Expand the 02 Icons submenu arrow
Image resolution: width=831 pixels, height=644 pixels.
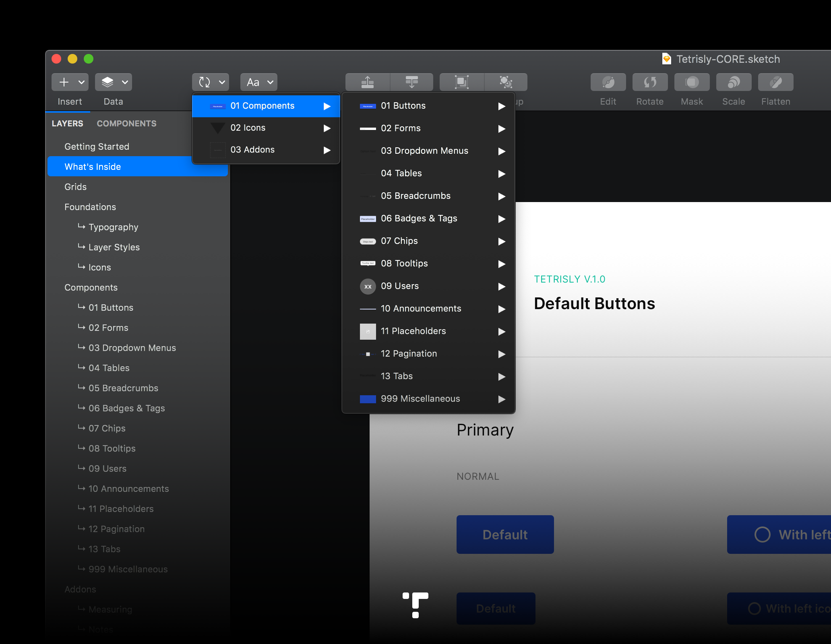[x=327, y=128]
